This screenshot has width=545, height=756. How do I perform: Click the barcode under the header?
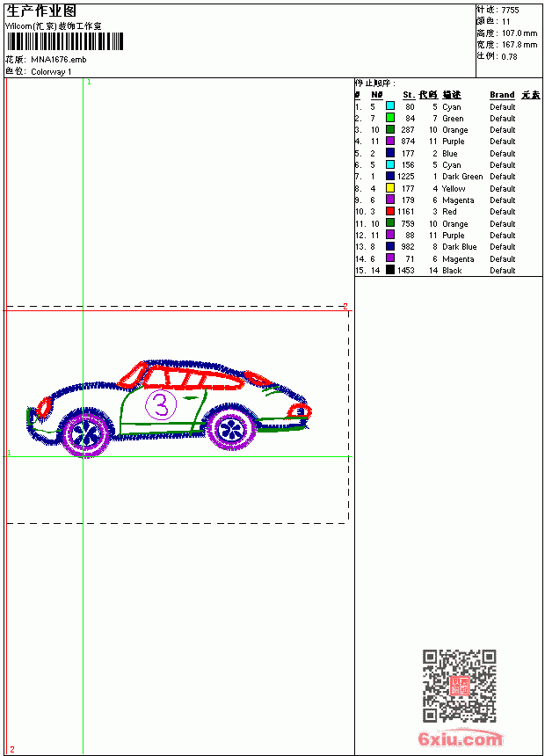(x=65, y=41)
